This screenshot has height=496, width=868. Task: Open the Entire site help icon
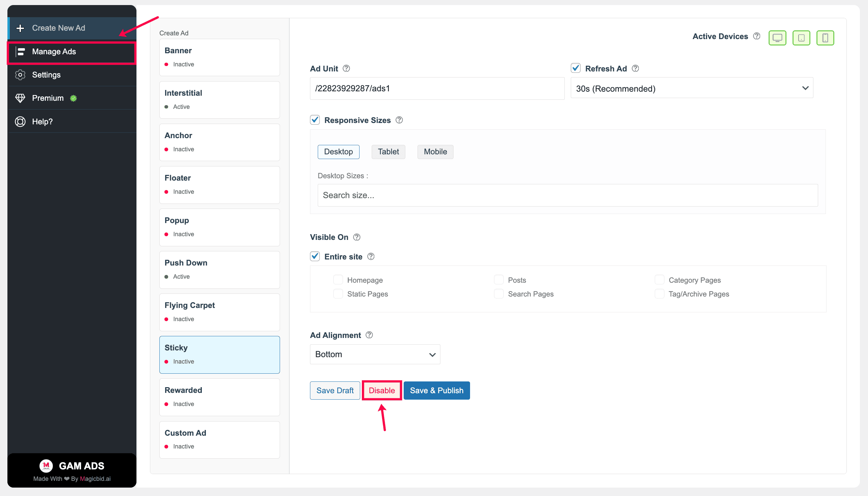(371, 256)
